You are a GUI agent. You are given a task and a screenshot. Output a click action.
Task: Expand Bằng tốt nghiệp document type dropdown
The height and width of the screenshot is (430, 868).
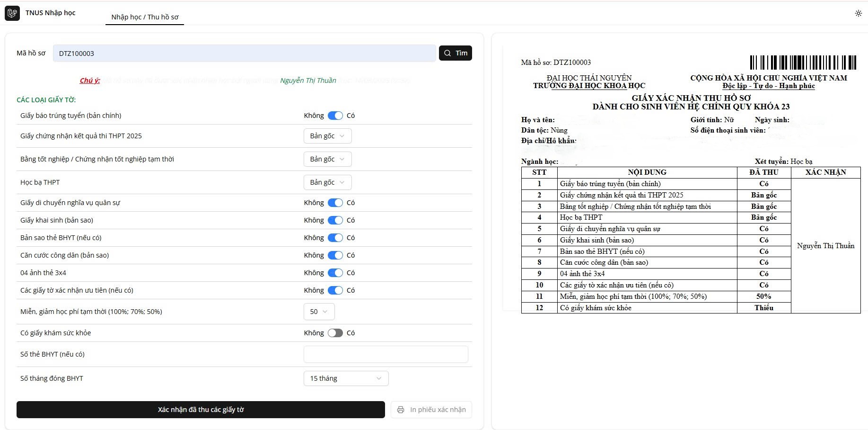[x=327, y=159]
